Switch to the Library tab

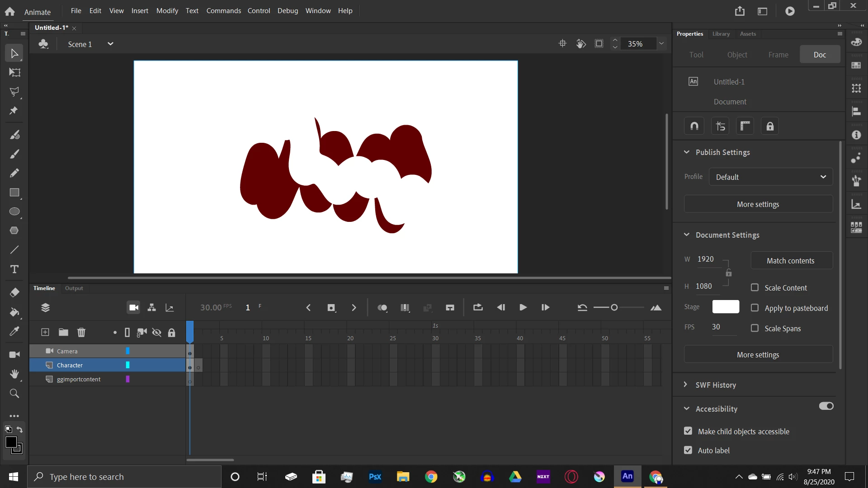point(721,34)
